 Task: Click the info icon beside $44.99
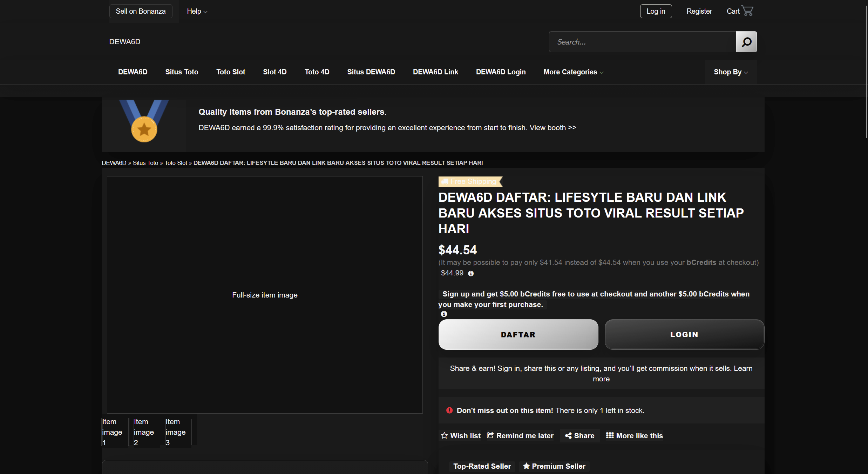471,273
